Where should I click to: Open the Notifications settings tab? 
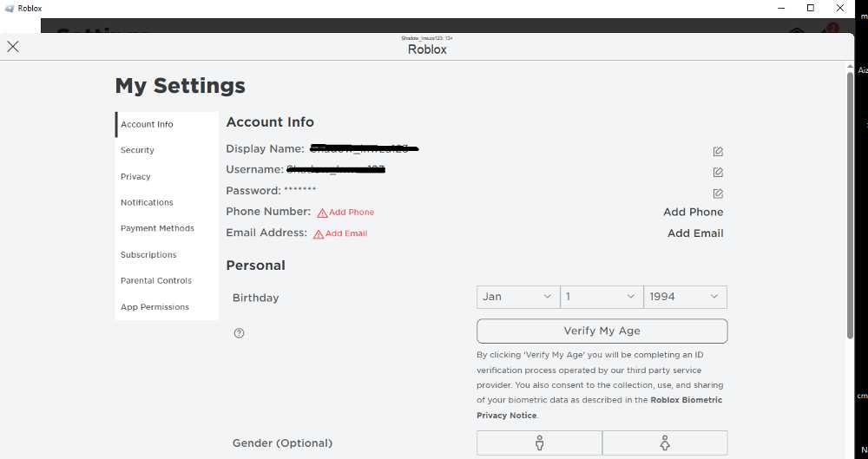click(x=167, y=203)
